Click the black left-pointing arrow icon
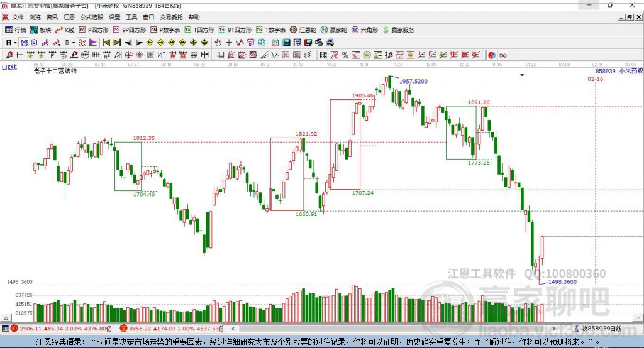Viewport: 644px width, 348px height. (x=128, y=43)
